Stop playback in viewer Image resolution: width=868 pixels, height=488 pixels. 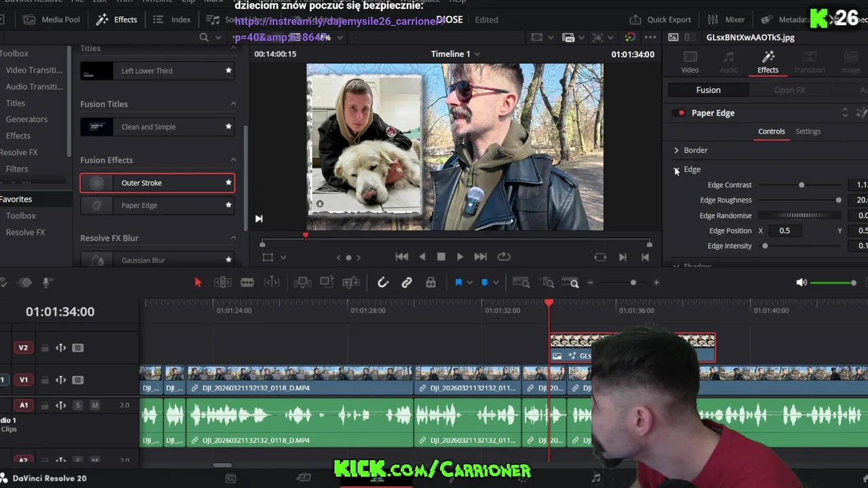(441, 257)
